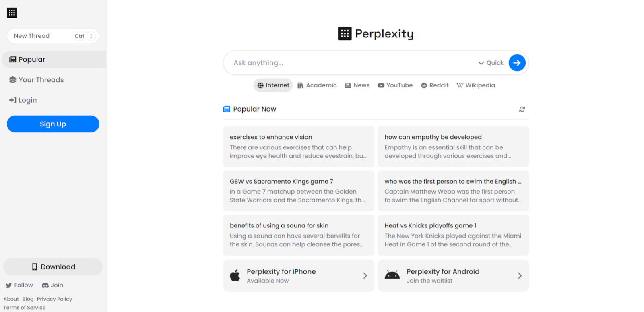Select Popular in the sidebar
Screen dimensions: 644x312
click(x=31, y=59)
